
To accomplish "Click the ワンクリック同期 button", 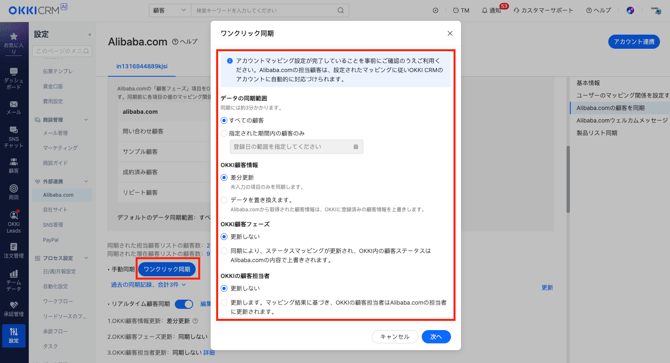I will 167,269.
